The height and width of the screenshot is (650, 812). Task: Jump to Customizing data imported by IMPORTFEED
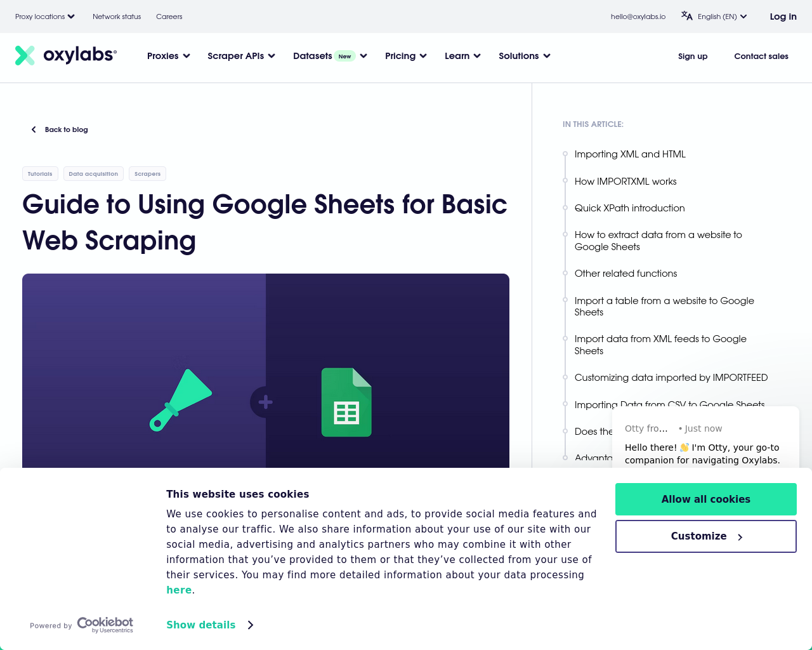pyautogui.click(x=671, y=378)
